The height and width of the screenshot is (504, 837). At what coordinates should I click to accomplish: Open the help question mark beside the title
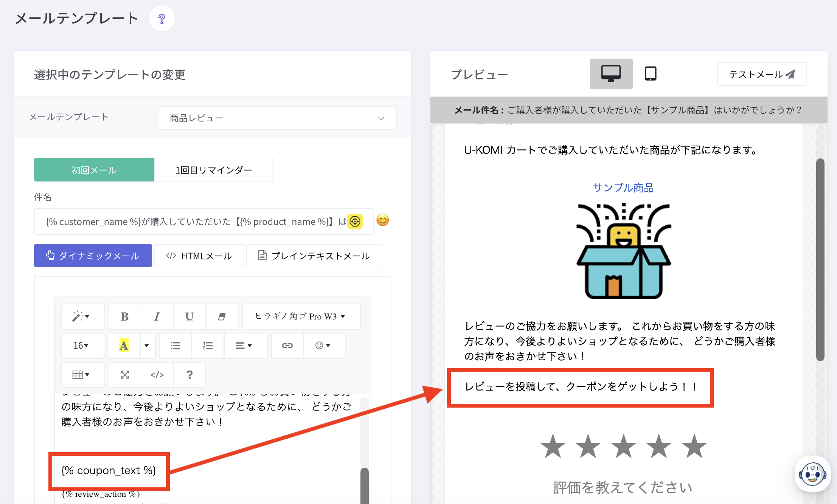162,19
